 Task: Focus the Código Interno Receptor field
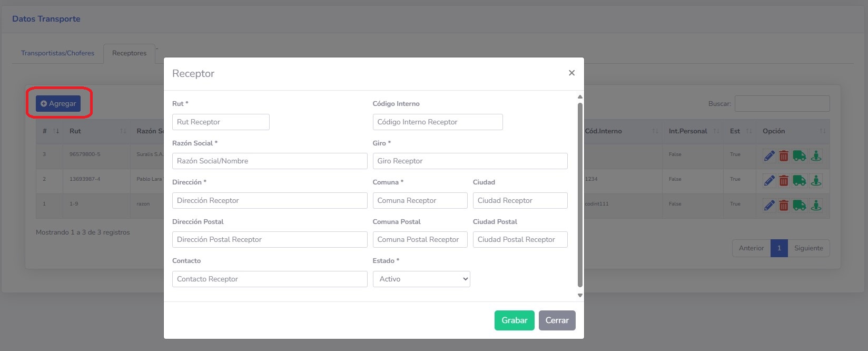coord(438,122)
